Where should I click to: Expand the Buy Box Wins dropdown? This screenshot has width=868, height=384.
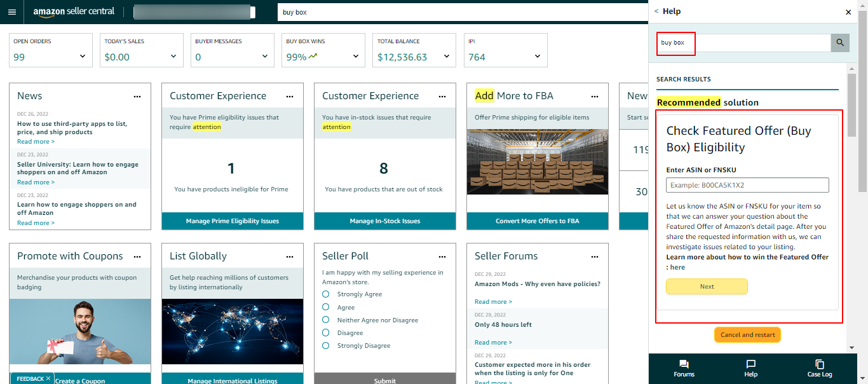[x=356, y=57]
